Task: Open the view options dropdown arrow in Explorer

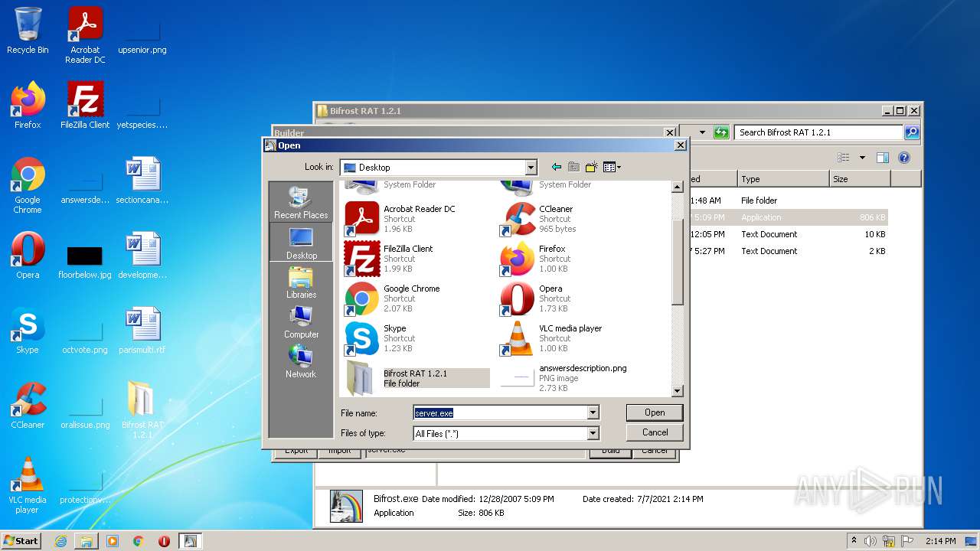Action: [862, 158]
